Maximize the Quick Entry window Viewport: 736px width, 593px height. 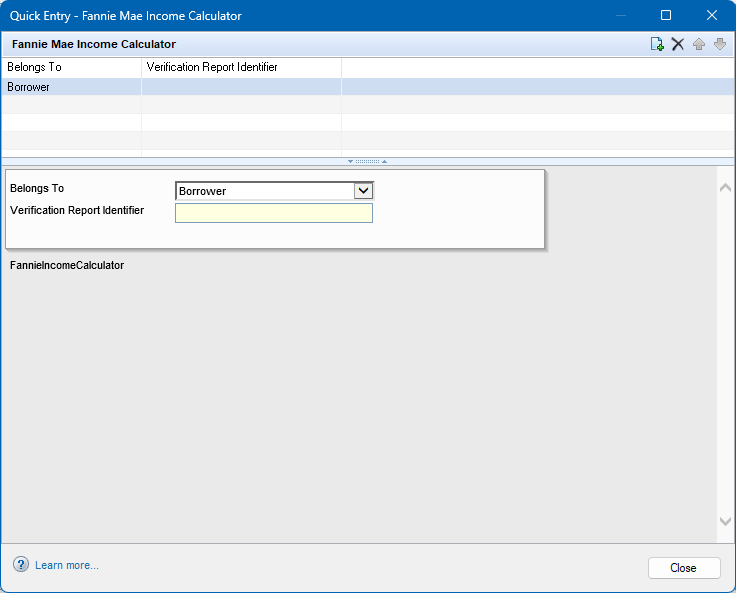pyautogui.click(x=666, y=15)
